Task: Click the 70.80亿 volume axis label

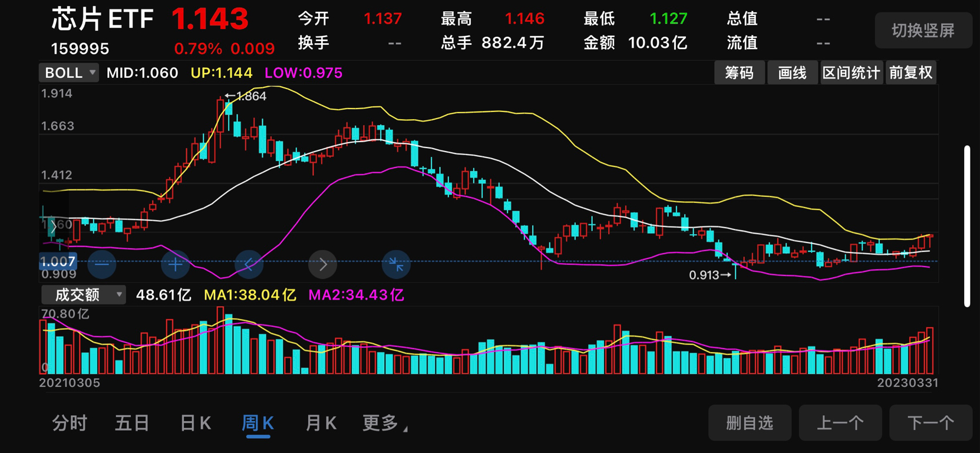Action: coord(65,314)
